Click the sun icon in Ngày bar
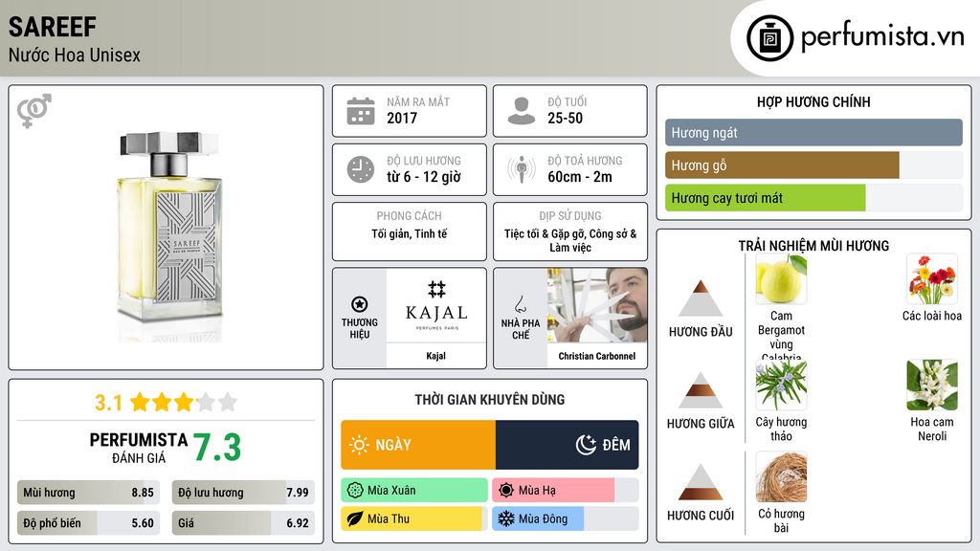The height and width of the screenshot is (551, 980). [x=359, y=445]
